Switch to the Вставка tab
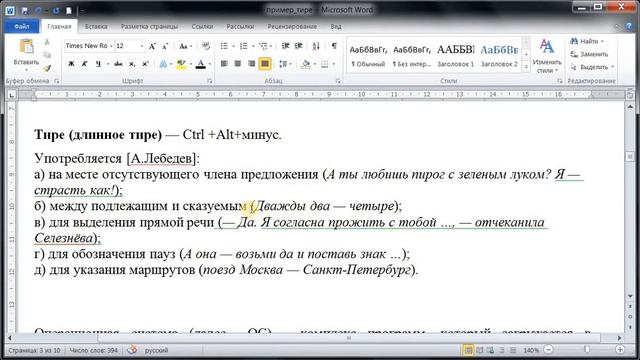 (x=96, y=26)
